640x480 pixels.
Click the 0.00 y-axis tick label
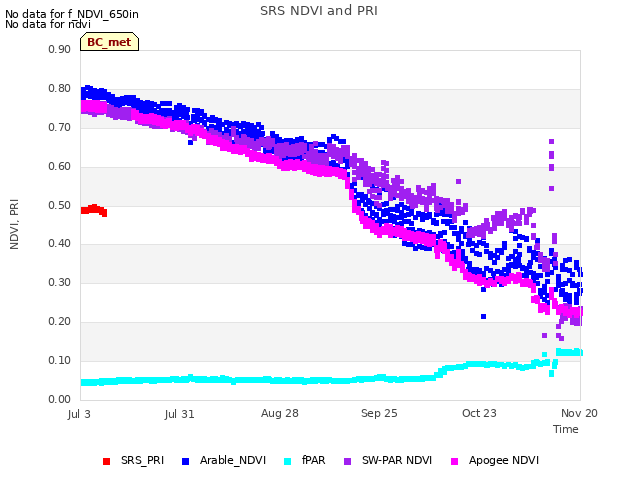pyautogui.click(x=60, y=399)
